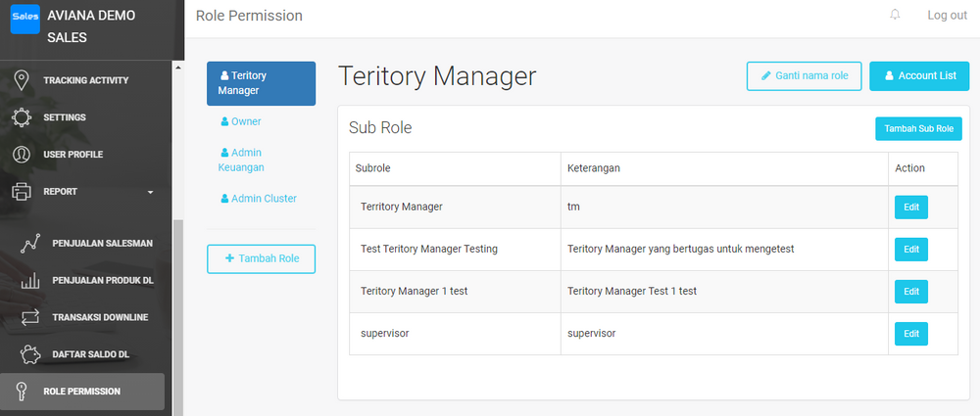Screen dimensions: 980x416
Task: Click the notification bell icon
Action: (895, 16)
